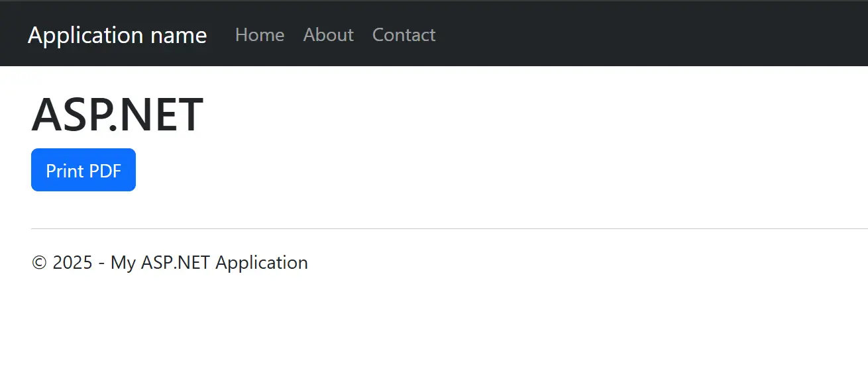
Task: Open the Contact navigation link
Action: [404, 35]
